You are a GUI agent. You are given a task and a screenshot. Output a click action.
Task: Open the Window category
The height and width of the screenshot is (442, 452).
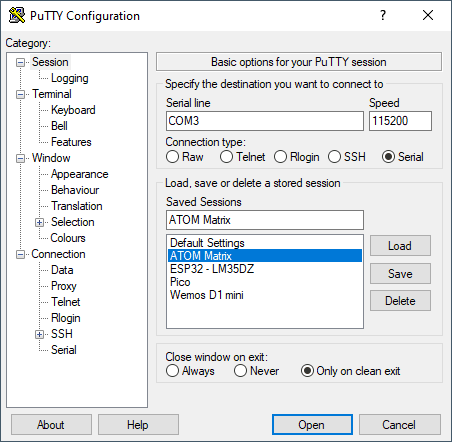point(51,158)
